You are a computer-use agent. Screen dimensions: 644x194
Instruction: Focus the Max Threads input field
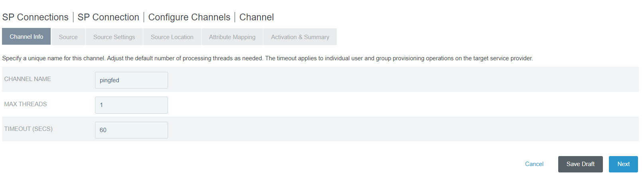click(x=131, y=105)
